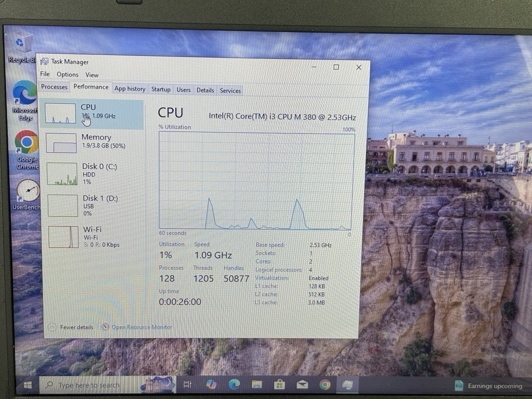Click the Fewer details arrow icon
532x399 pixels.
[x=52, y=327]
